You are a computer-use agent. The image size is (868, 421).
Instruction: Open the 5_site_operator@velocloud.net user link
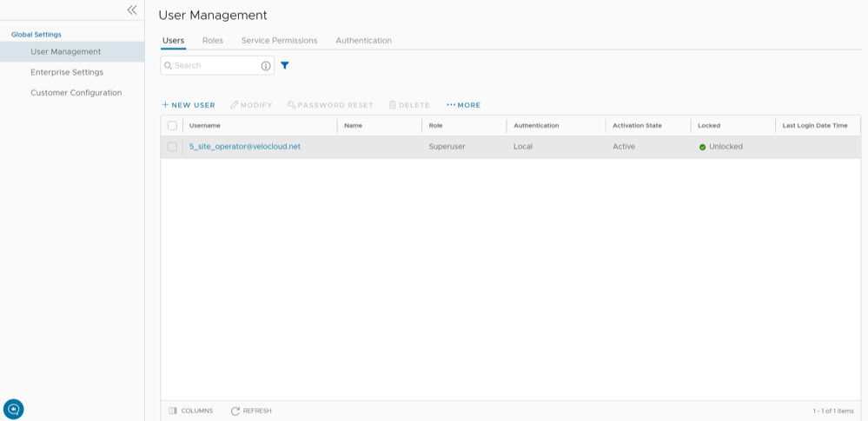[x=245, y=147]
